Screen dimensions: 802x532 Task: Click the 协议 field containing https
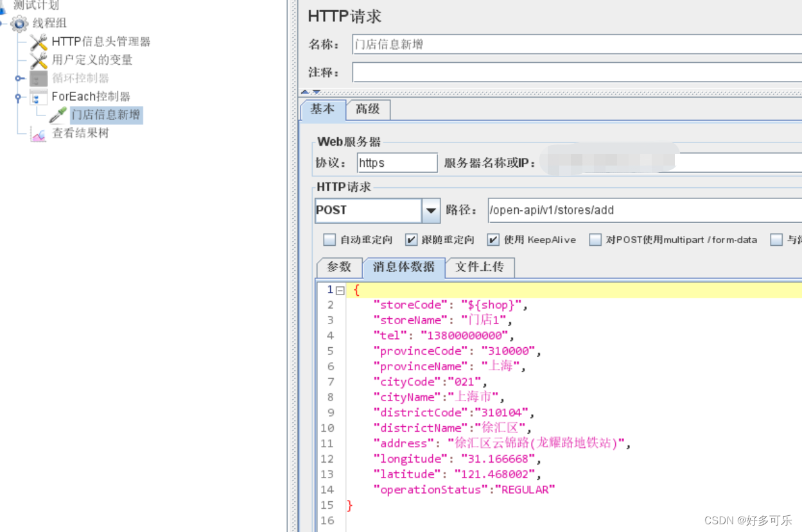[397, 163]
